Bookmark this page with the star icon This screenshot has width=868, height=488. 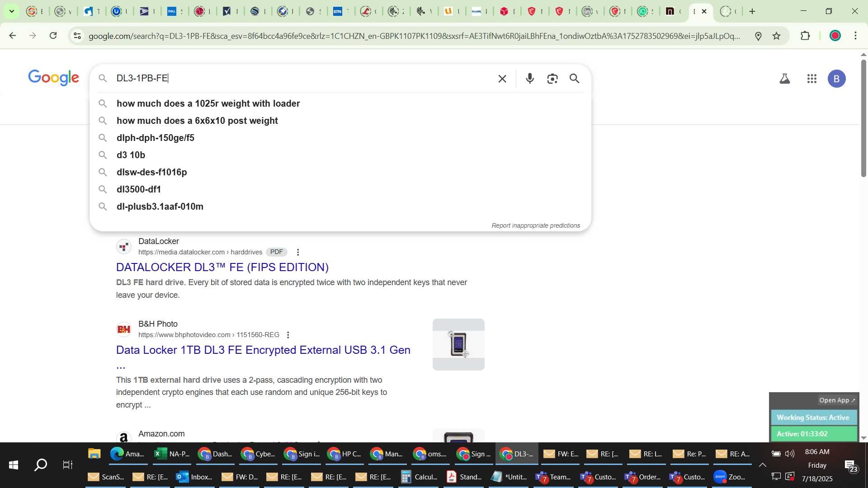[x=776, y=36]
